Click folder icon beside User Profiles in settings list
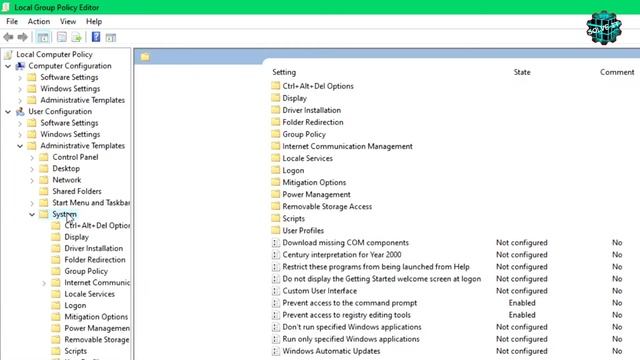Viewport: 640px width, 360px height. pos(276,230)
